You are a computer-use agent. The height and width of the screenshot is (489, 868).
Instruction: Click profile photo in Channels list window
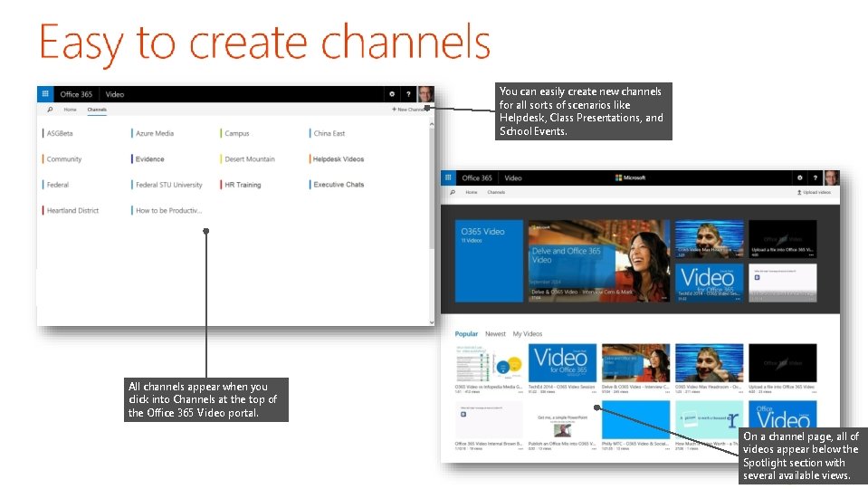click(425, 94)
